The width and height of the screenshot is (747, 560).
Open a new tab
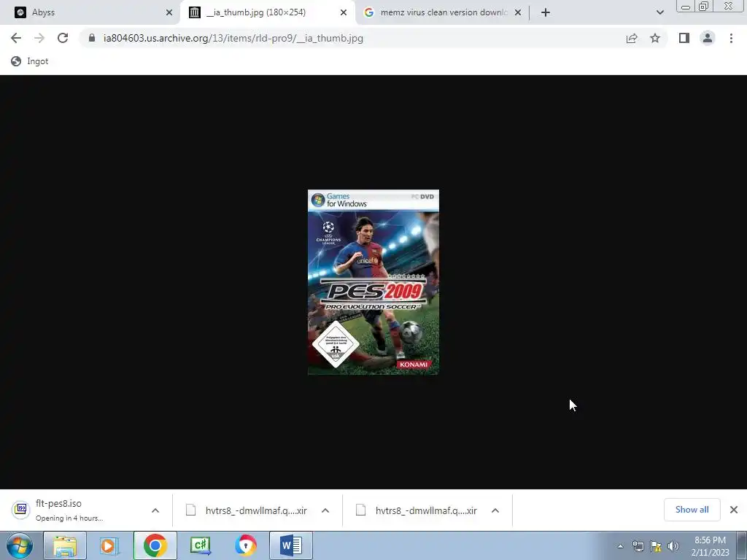(546, 12)
